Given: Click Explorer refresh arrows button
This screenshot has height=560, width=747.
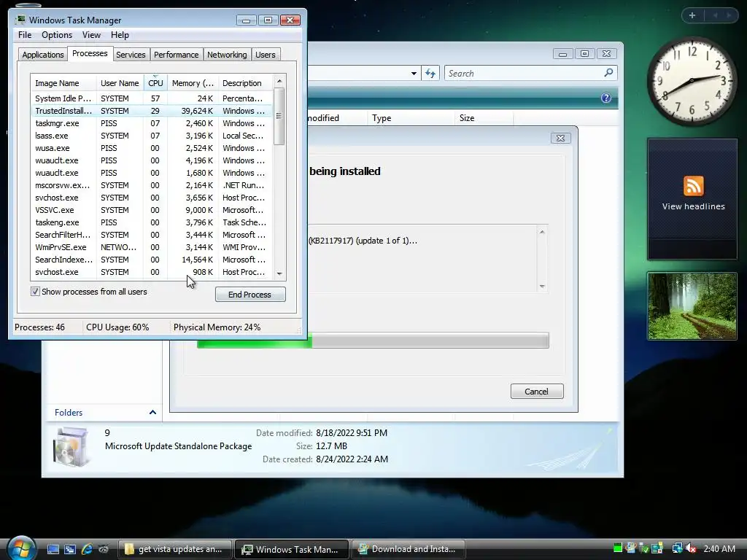Looking at the screenshot, I should [x=430, y=74].
